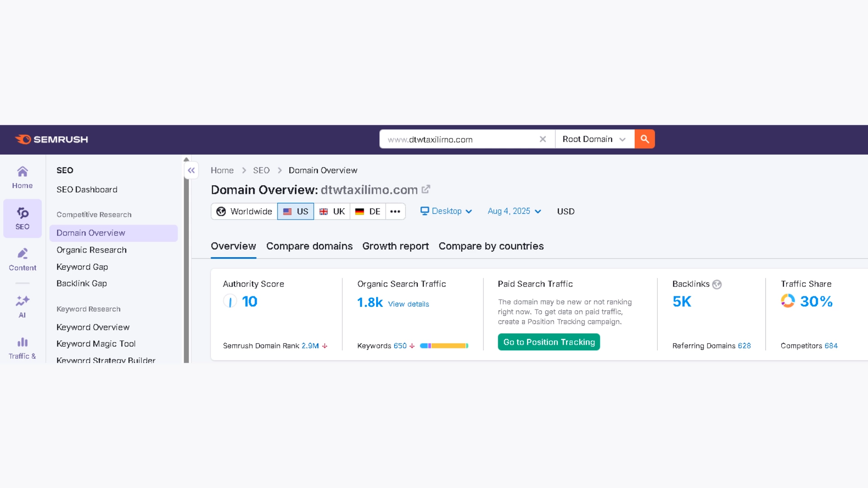Open View details for organic traffic
This screenshot has height=488, width=868.
point(408,304)
